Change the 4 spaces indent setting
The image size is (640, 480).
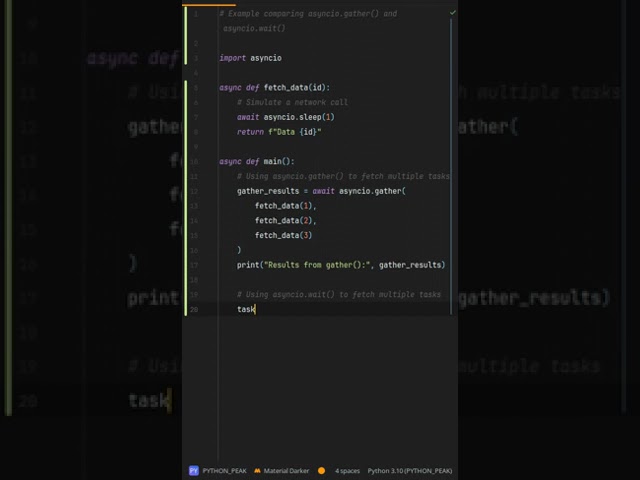[x=347, y=470]
